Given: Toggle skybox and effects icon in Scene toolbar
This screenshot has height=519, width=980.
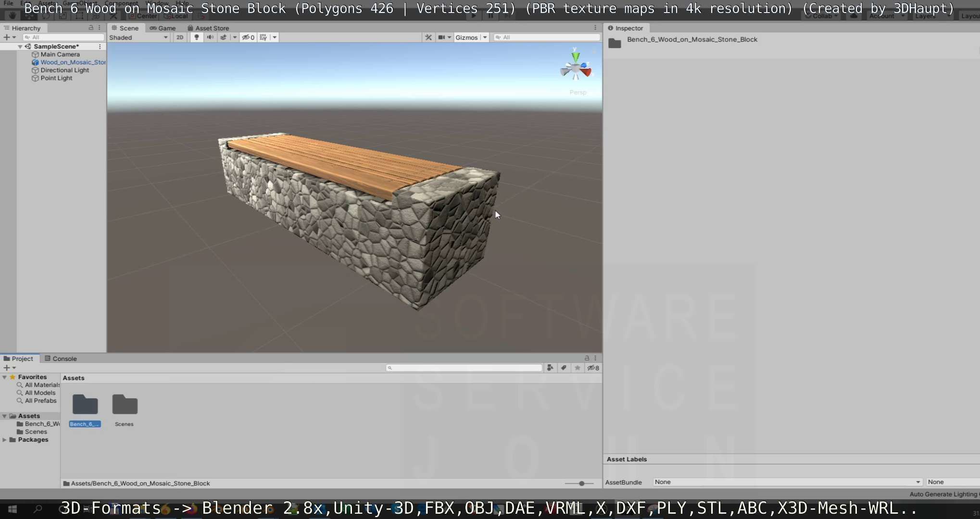Looking at the screenshot, I should point(224,37).
